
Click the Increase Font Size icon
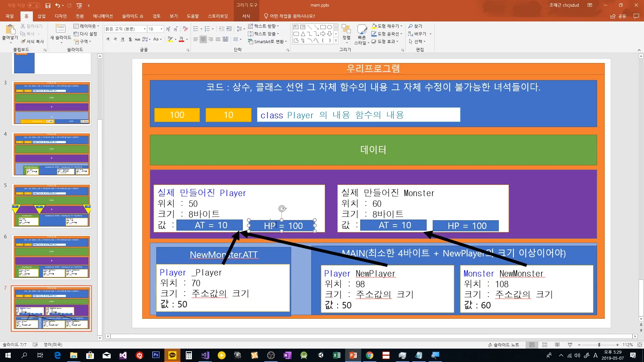click(x=168, y=29)
